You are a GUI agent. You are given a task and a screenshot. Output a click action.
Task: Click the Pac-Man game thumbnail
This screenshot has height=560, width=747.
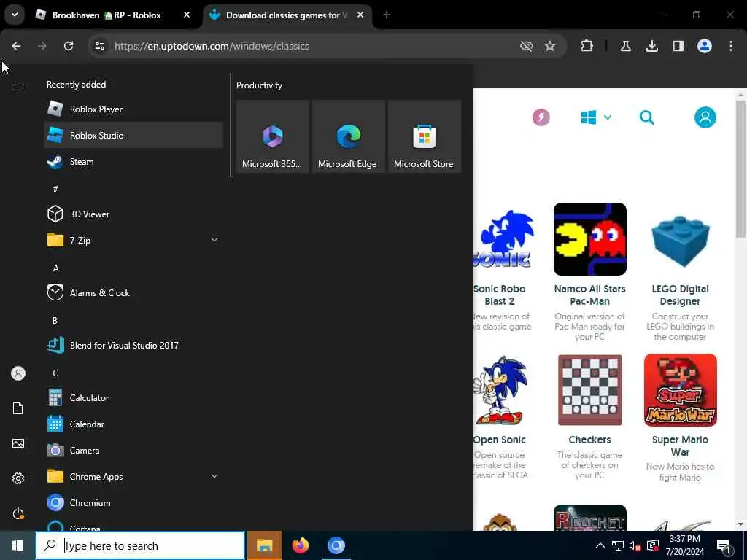tap(589, 239)
